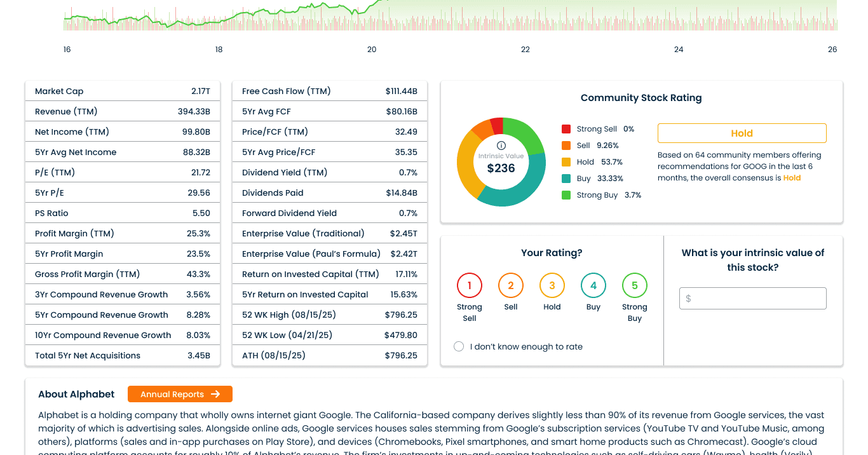Click the intrinsic value info icon
868x455 pixels.
(501, 144)
